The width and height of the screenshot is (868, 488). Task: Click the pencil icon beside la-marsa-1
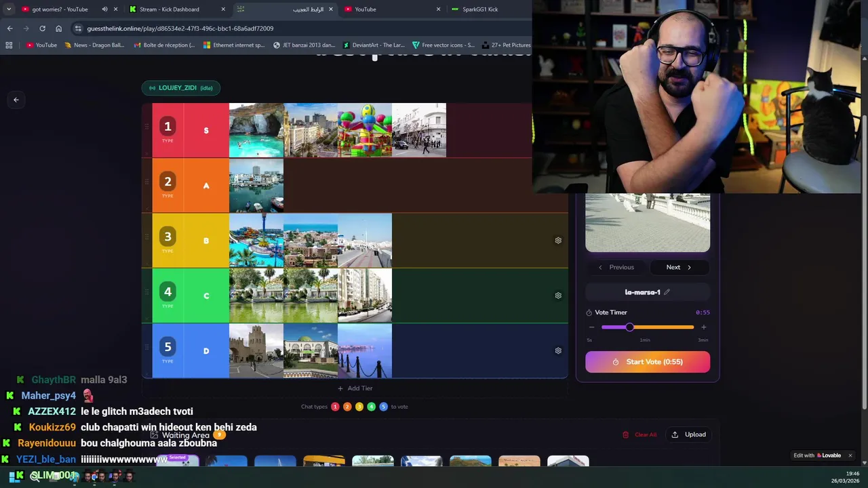pos(667,292)
